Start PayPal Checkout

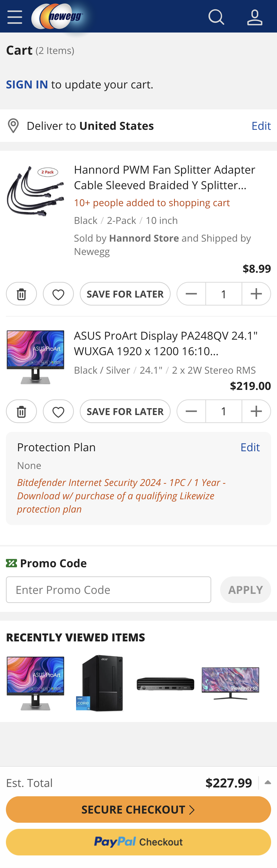pyautogui.click(x=138, y=842)
